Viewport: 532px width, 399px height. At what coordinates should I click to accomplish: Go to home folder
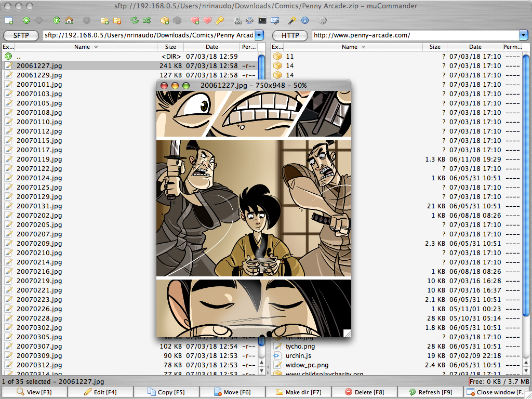pos(69,21)
